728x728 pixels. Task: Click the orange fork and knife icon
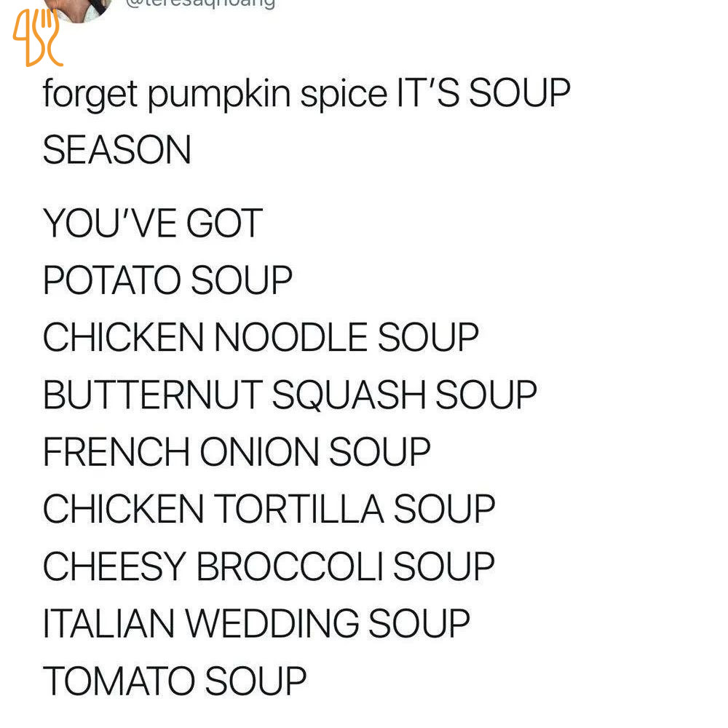coord(38,38)
